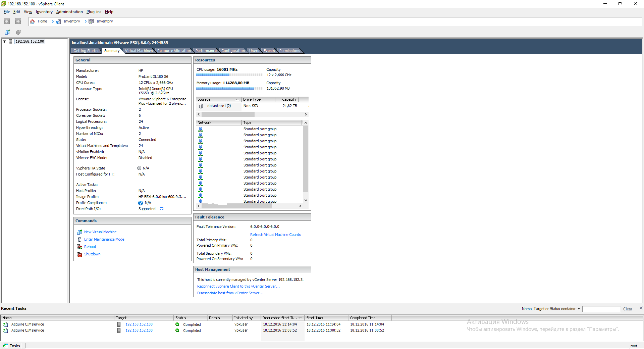Click the Shutdown link
Screen dimensions: 644x349
92,254
